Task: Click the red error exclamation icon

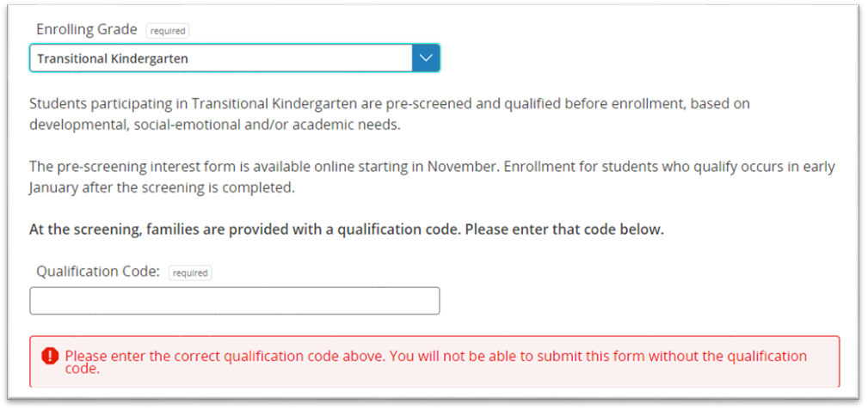Action: (50, 356)
